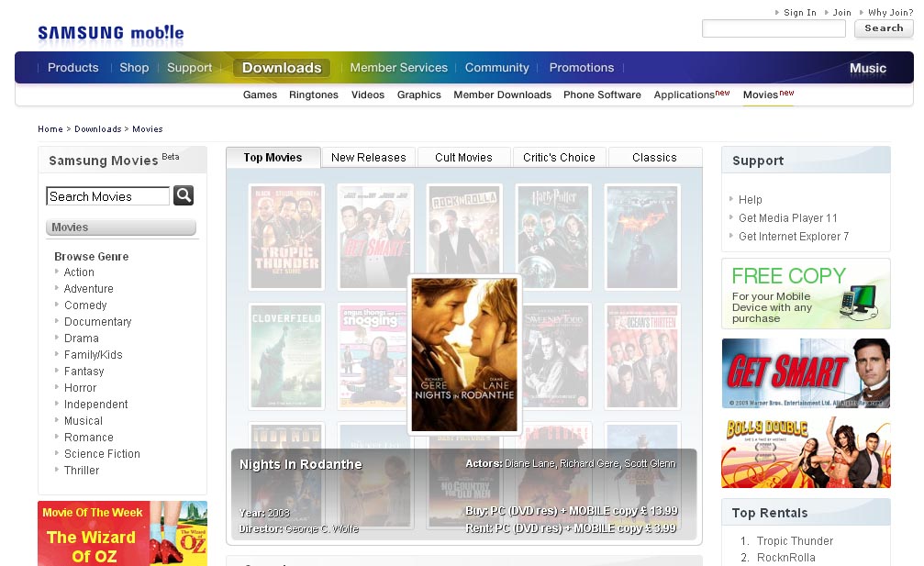
Task: Open the Free Copy promotion banner
Action: point(806,294)
